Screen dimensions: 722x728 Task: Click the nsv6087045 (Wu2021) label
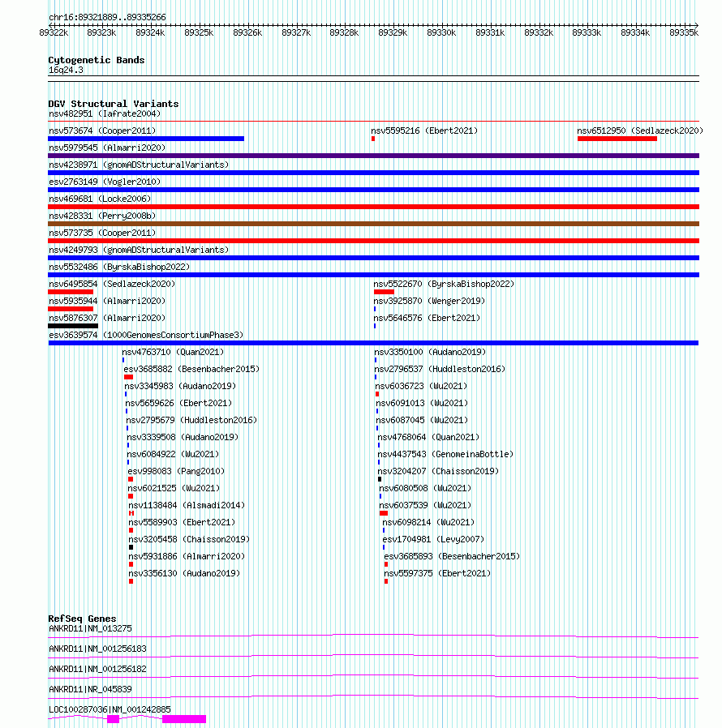[422, 420]
